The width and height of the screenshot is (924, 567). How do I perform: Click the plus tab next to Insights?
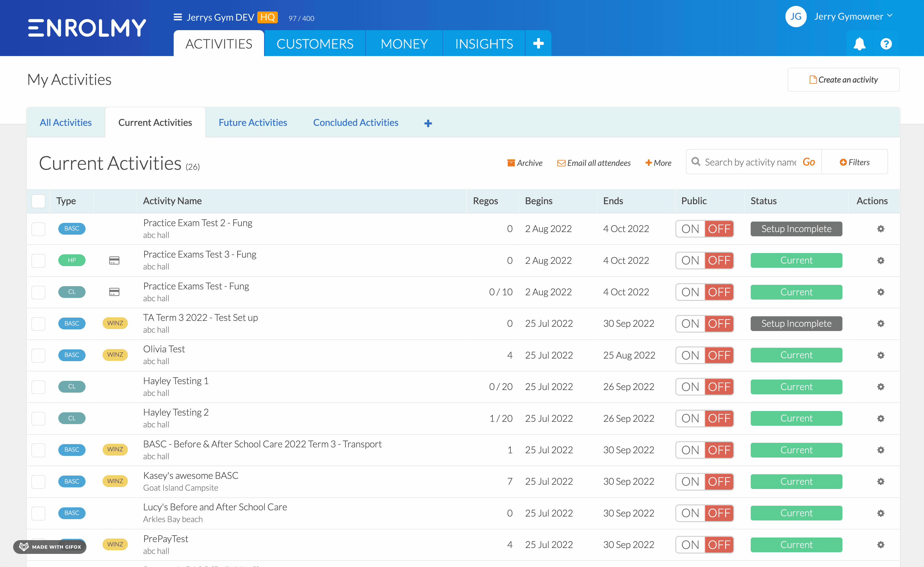pyautogui.click(x=538, y=44)
